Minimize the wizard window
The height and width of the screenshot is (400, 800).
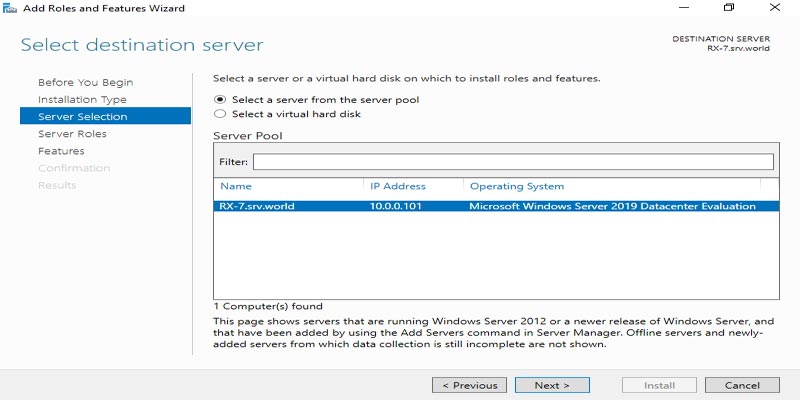coord(684,8)
